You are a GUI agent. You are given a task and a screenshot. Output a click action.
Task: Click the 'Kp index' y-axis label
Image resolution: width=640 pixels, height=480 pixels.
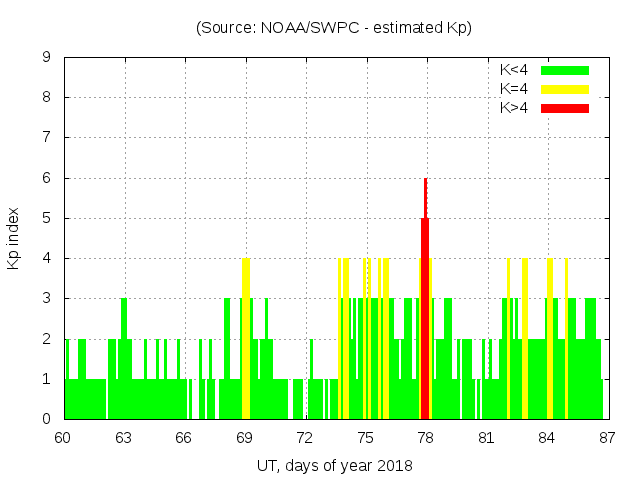pyautogui.click(x=14, y=239)
